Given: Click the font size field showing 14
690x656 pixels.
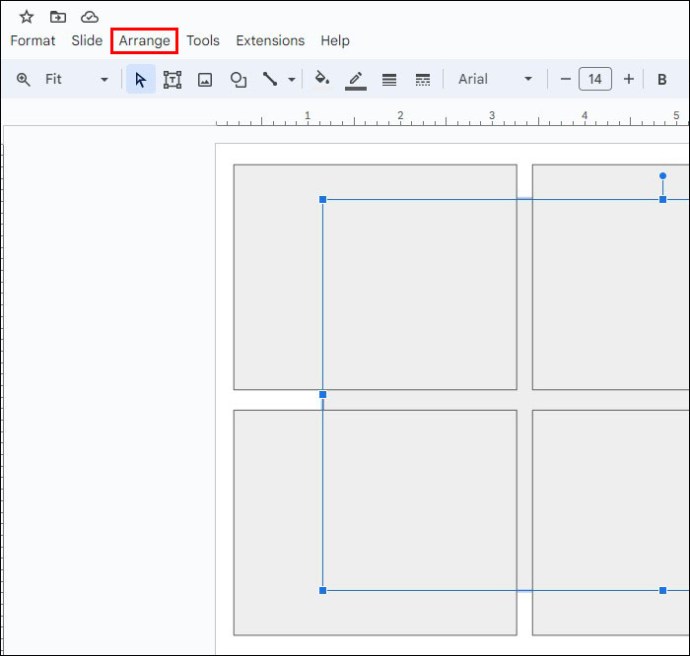Looking at the screenshot, I should pos(595,79).
